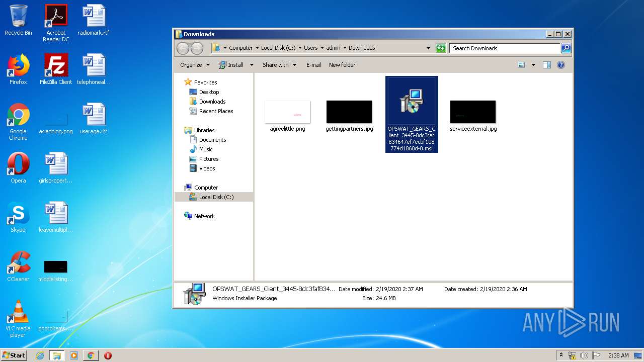This screenshot has width=644, height=362.
Task: Click inside the Search Downloads field
Action: coord(505,48)
